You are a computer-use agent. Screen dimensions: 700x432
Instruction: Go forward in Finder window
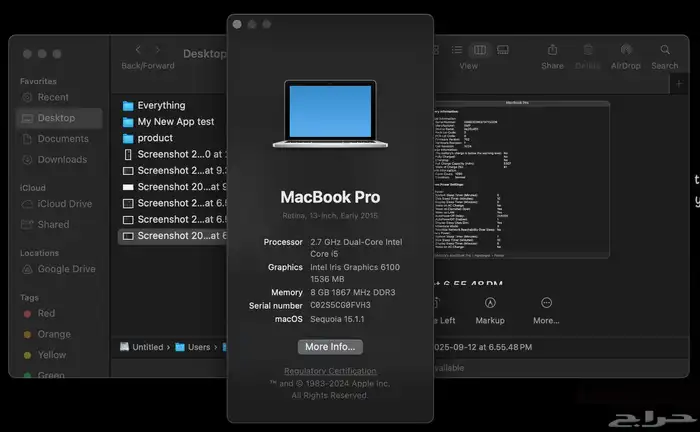157,50
